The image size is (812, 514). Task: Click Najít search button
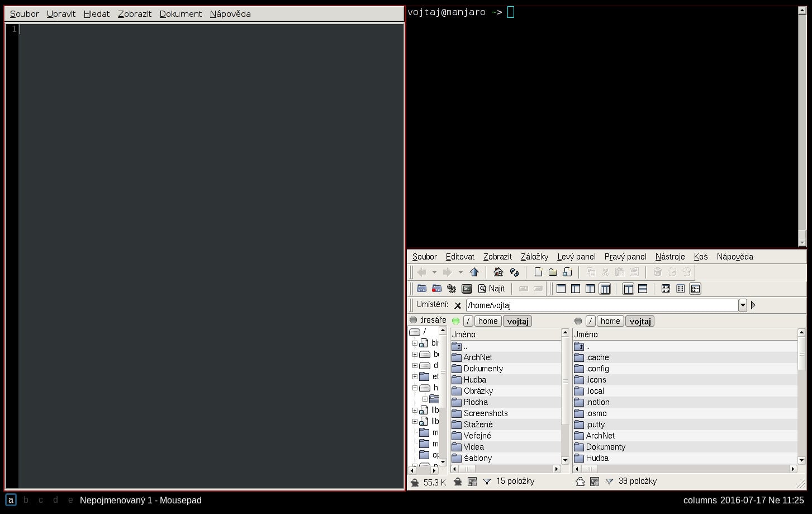pyautogui.click(x=491, y=289)
